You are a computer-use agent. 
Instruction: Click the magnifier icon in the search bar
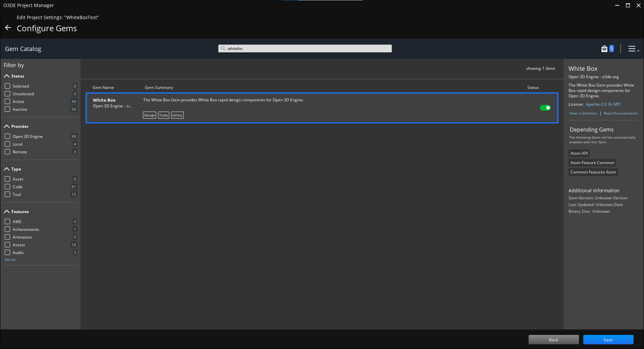pyautogui.click(x=223, y=48)
